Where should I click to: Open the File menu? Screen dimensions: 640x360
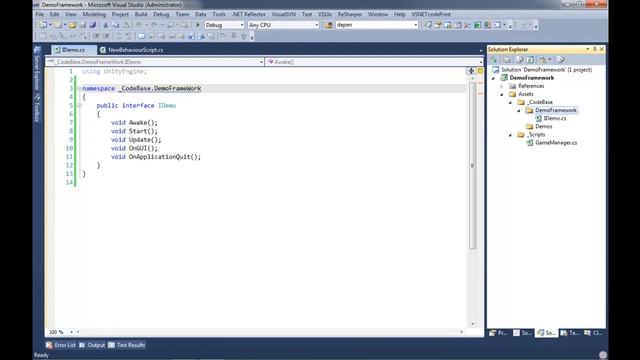point(40,14)
